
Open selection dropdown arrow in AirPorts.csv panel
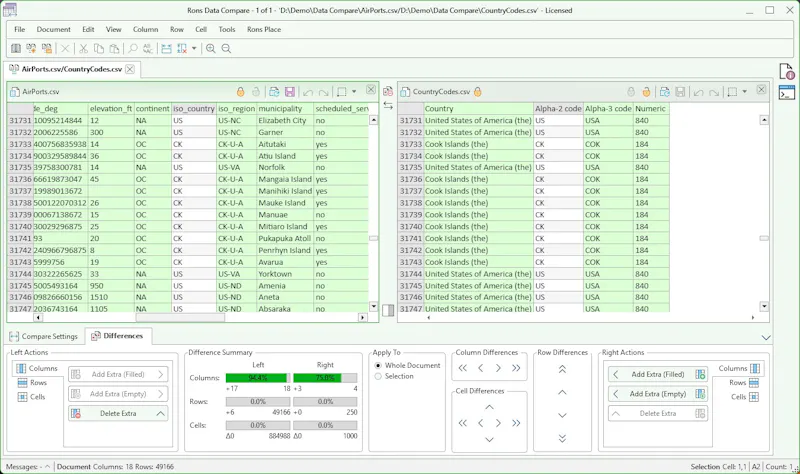(354, 92)
